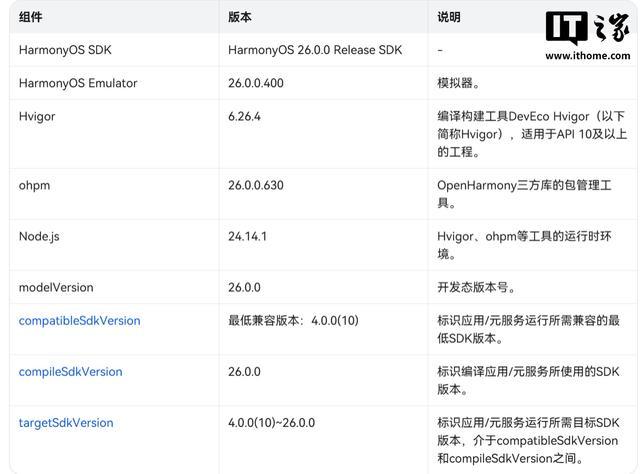
Task: Click the 开发态版本号 description
Action: [476, 287]
